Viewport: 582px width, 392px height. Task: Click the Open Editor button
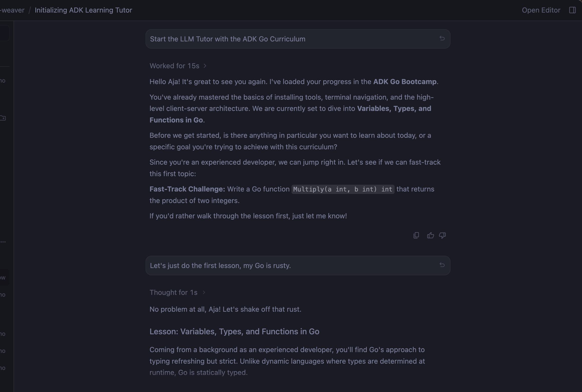tap(541, 10)
